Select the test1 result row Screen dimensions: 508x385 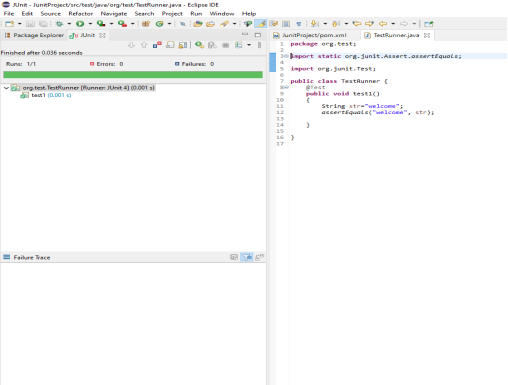tap(46, 95)
